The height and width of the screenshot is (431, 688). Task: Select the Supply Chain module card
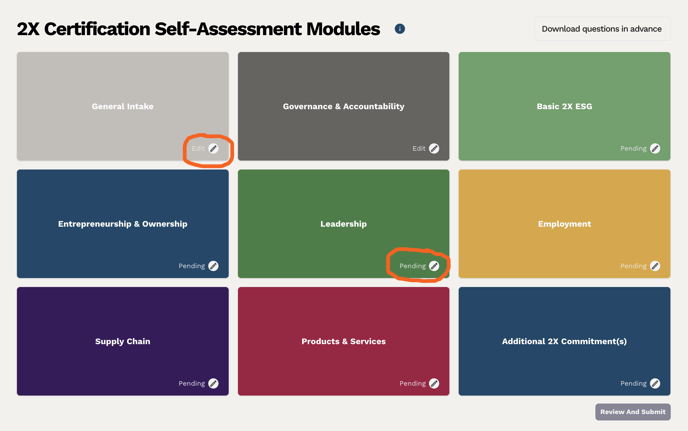tap(122, 341)
